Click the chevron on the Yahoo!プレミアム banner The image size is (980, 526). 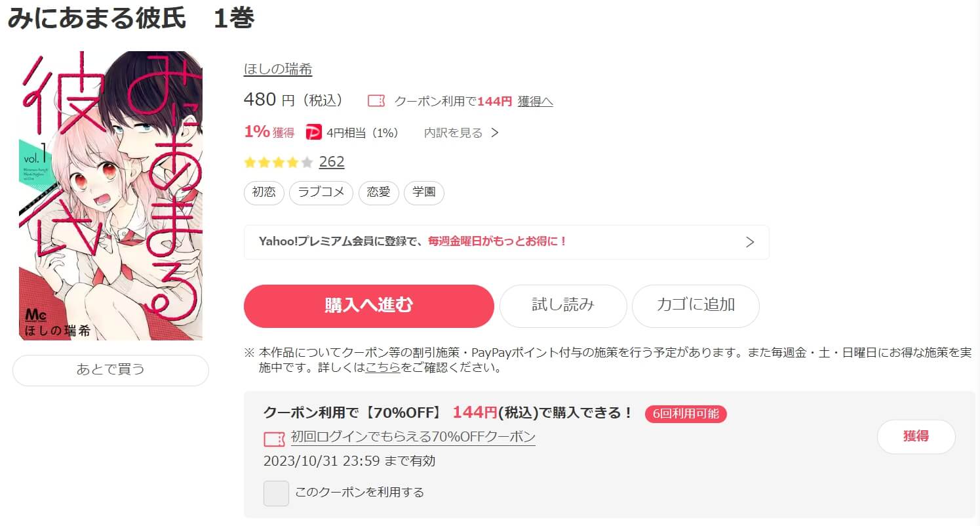tap(751, 242)
